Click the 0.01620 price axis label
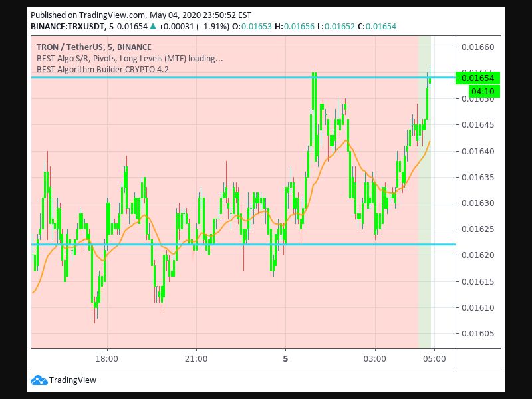 pos(477,255)
